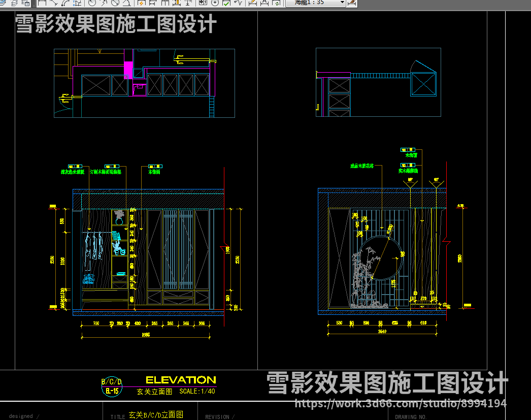
Task: Add a Center Mark with toolbar icon
Action: [215, 3]
